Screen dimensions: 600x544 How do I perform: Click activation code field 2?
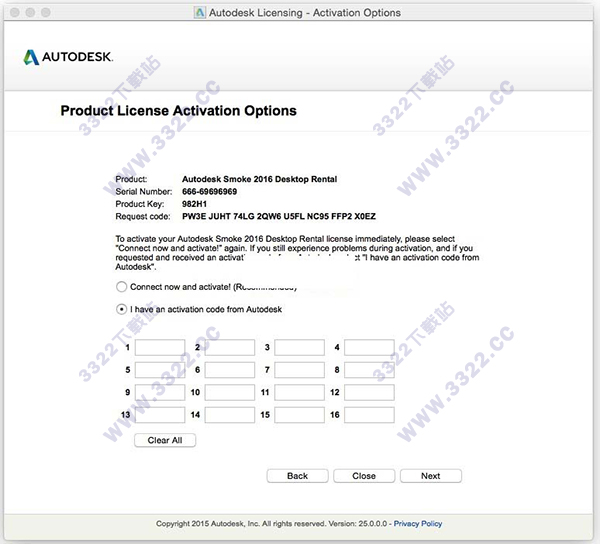click(230, 347)
